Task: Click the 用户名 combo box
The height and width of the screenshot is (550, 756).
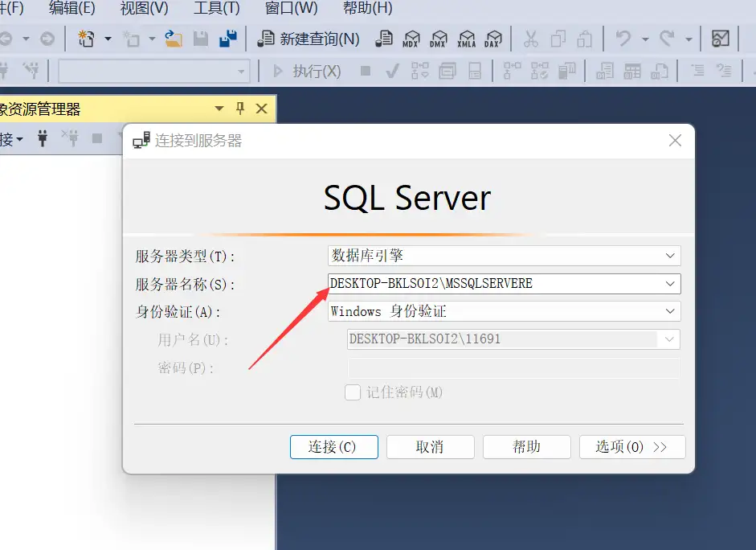Action: [513, 339]
